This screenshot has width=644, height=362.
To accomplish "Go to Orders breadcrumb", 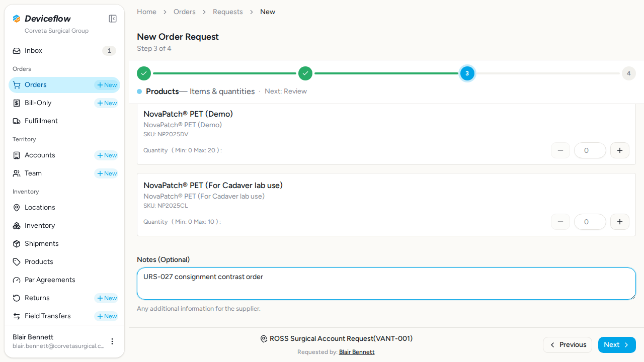I will (x=185, y=12).
